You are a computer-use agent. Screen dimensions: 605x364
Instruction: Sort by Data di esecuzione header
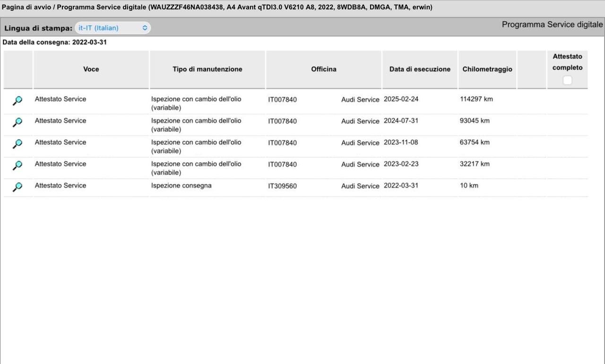click(420, 69)
